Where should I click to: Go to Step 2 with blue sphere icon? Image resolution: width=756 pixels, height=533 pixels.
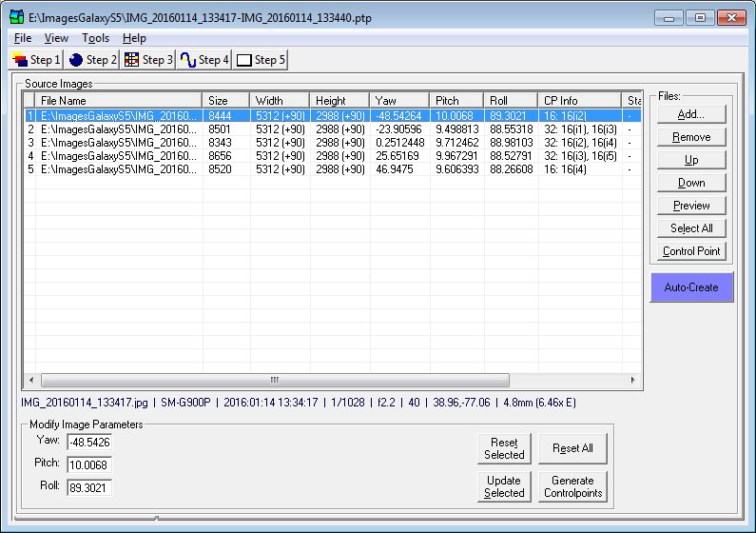pos(92,60)
